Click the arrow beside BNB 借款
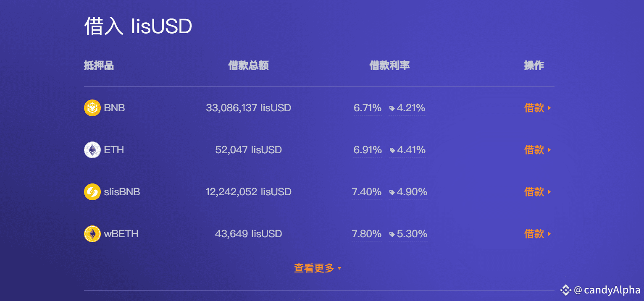644x301 pixels. click(549, 108)
